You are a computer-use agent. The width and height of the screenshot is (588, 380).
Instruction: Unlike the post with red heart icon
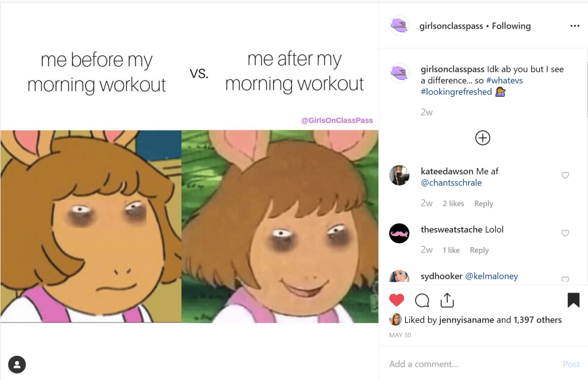click(x=397, y=300)
